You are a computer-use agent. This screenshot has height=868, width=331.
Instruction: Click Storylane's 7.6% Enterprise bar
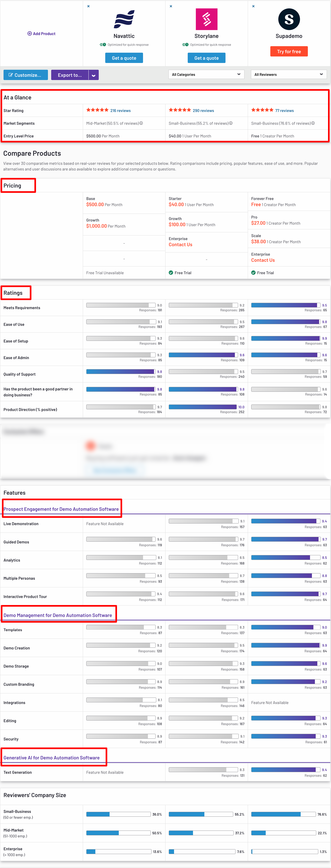click(202, 851)
